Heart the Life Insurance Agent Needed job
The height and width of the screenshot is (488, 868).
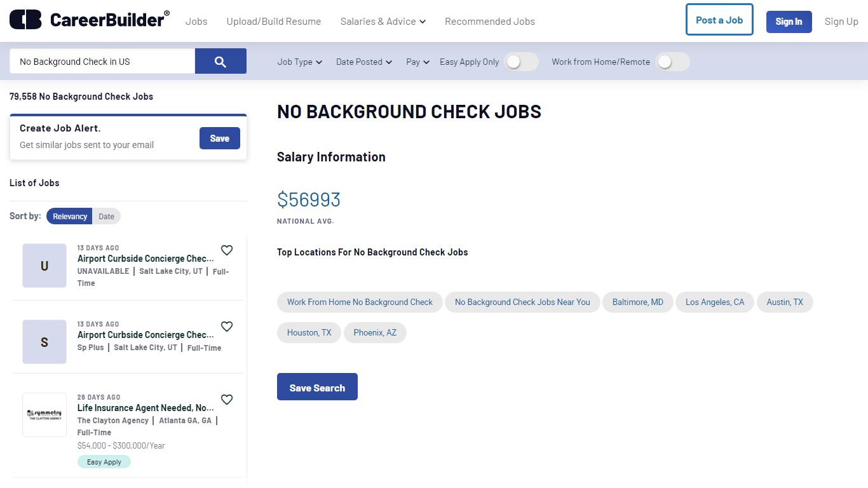[x=227, y=400]
